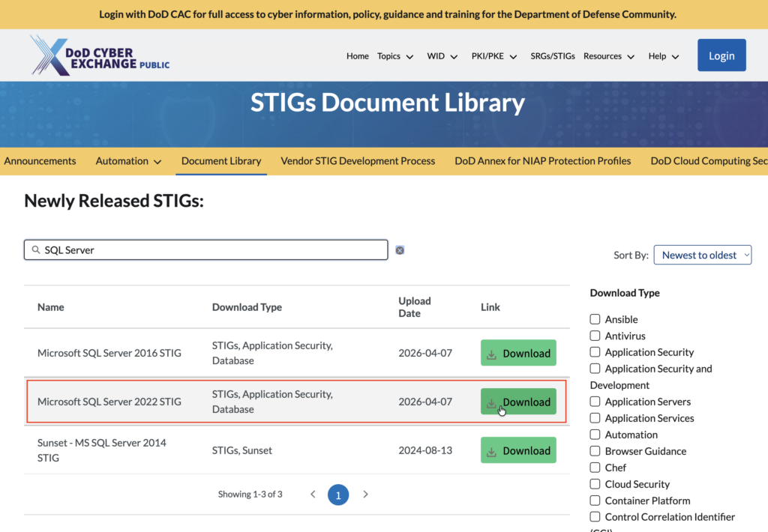Check the Cloud Security filter
The height and width of the screenshot is (532, 768).
click(x=595, y=484)
